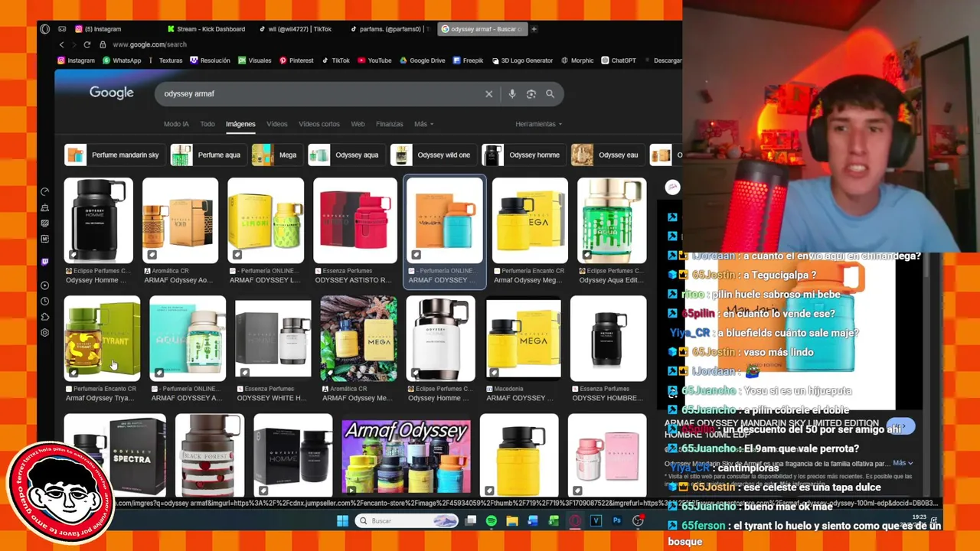The image size is (980, 551).
Task: Open Google Drive bookmark
Action: tap(422, 60)
